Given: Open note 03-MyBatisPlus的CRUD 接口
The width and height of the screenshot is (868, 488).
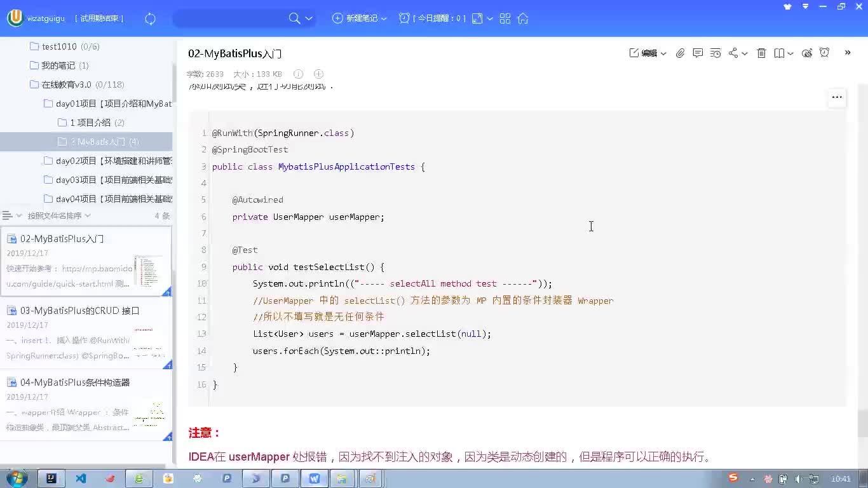Looking at the screenshot, I should tap(86, 333).
